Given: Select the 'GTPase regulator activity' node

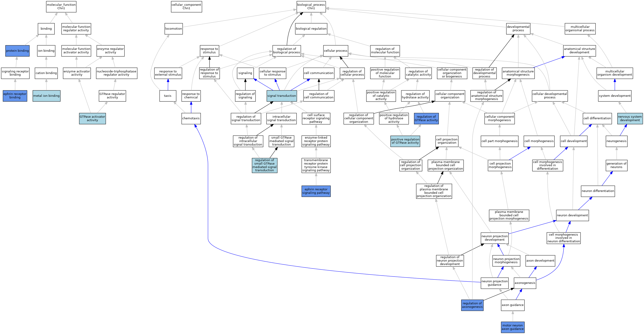Looking at the screenshot, I should tap(112, 96).
